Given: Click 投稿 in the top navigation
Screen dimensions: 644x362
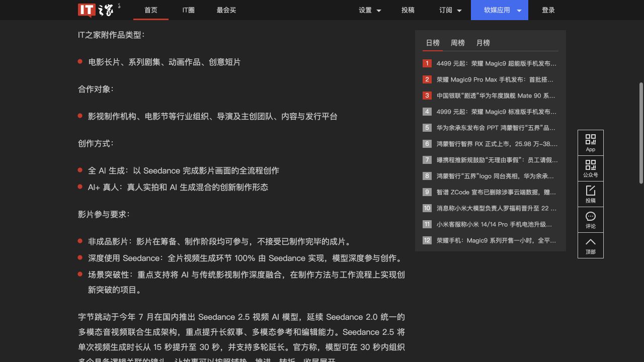Looking at the screenshot, I should pos(408,10).
